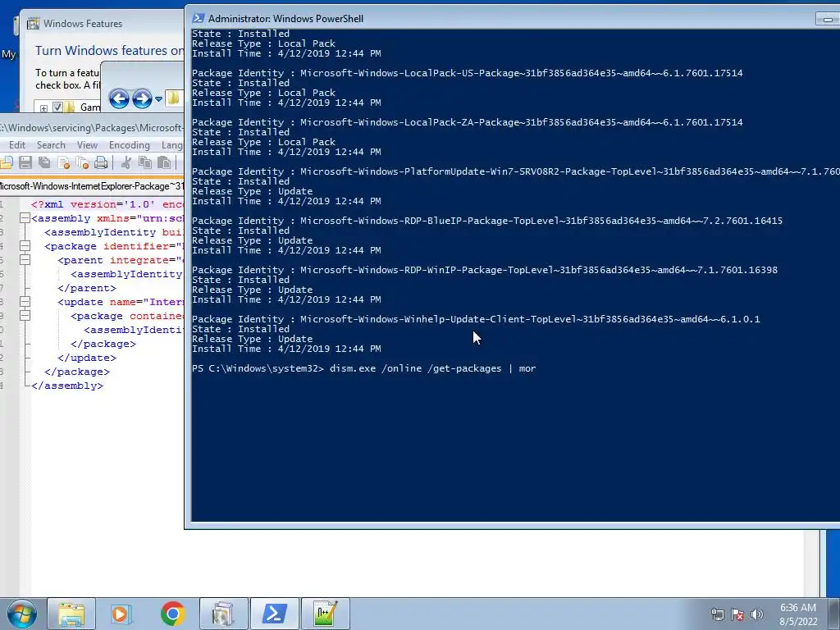Click the PowerShell title bar icon
The width and height of the screenshot is (840, 630).
(x=199, y=18)
